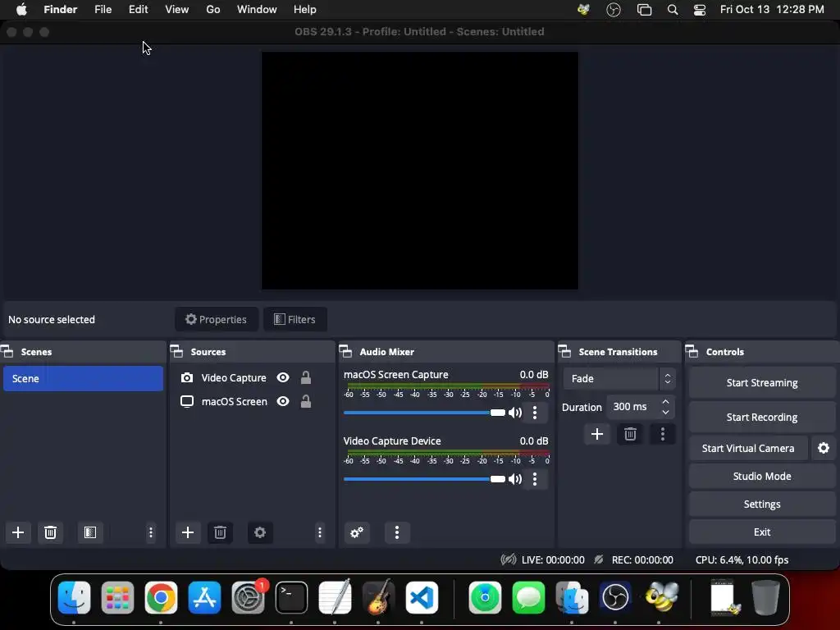
Task: Open advanced audio properties gears icon
Action: click(x=357, y=532)
